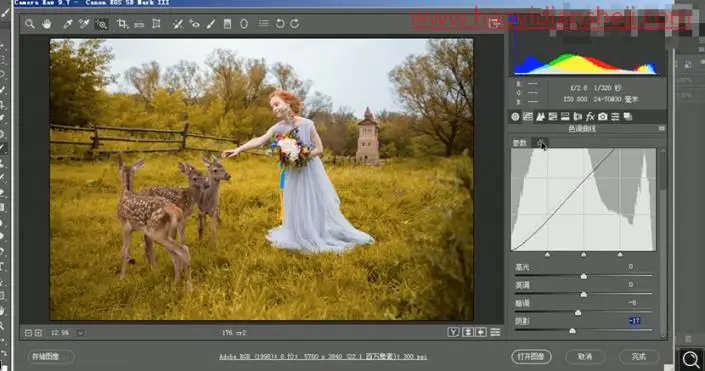Click the Adobe RGB workflow options link
Screen dimensions: 705x371
tap(323, 357)
